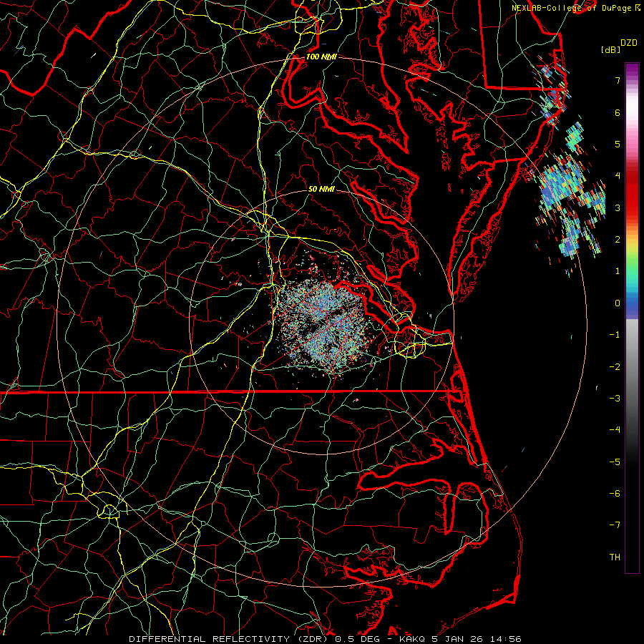Viewport: 644px width, 644px height.
Task: Click the '0' value on color scale
Action: [x=618, y=303]
